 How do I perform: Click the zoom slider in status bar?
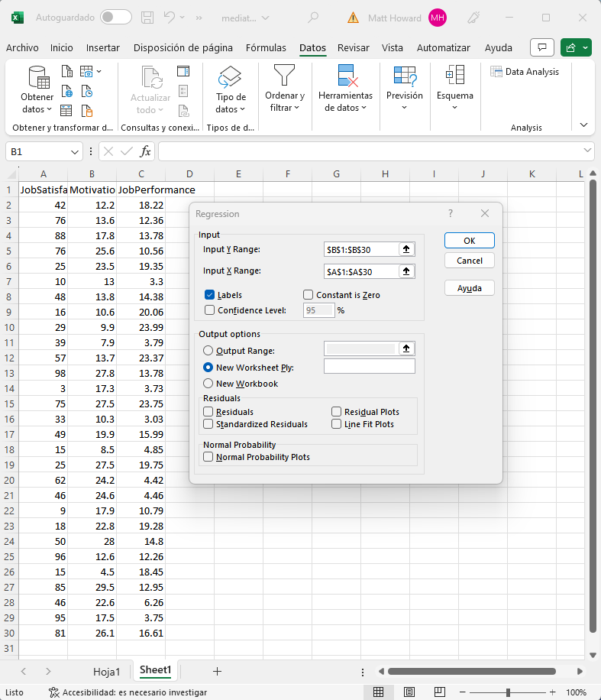click(508, 692)
